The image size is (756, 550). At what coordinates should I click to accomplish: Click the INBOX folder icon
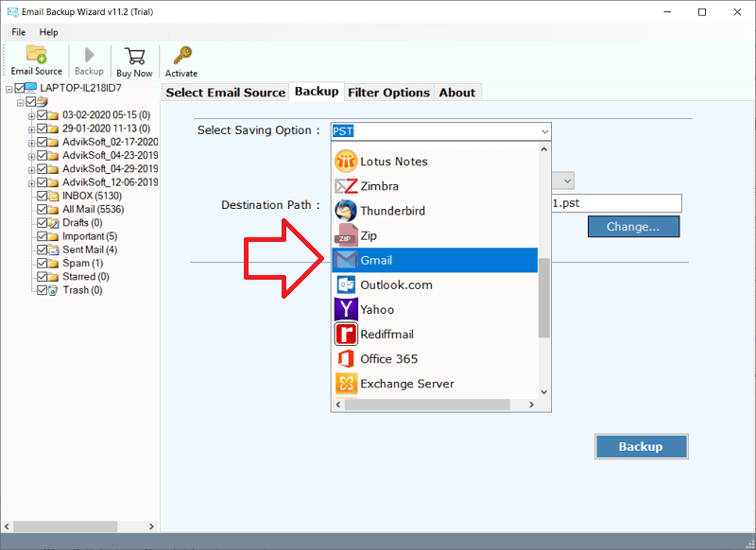(53, 196)
